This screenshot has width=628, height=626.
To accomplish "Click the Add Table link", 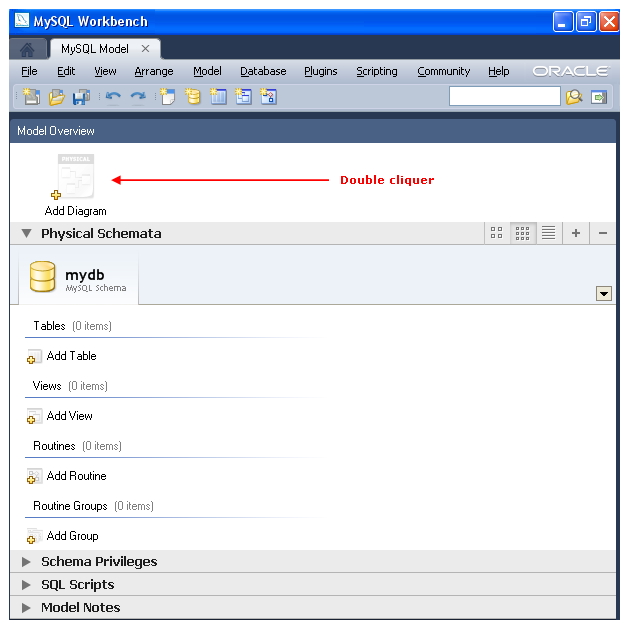I will pos(71,356).
